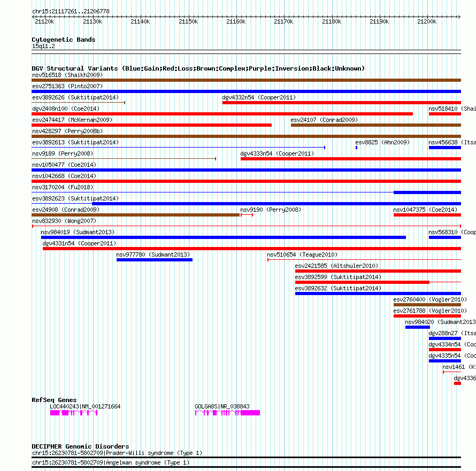Viewport: 476px width, 471px height.
Task: Click nsv1042668 (Coe2014) label
Action: tap(64, 176)
